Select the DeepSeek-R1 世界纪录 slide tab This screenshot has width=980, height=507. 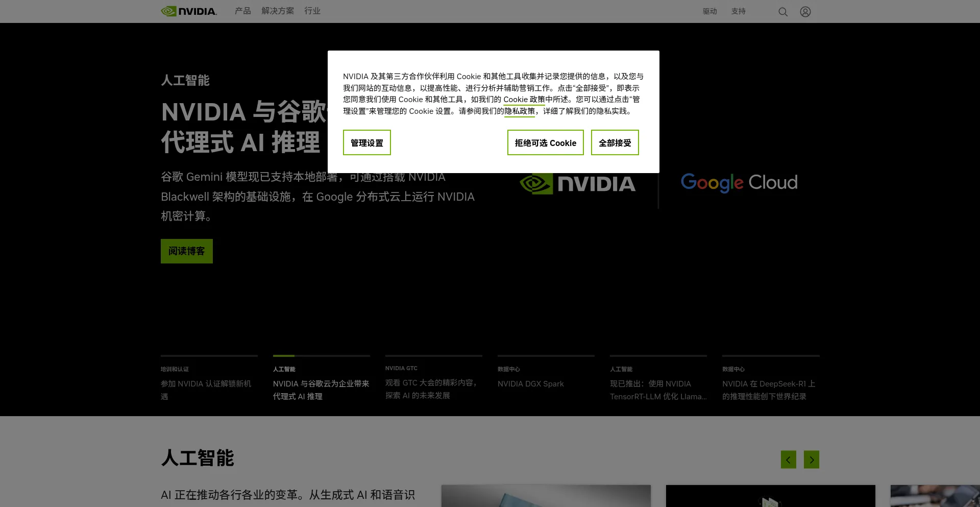coord(770,390)
